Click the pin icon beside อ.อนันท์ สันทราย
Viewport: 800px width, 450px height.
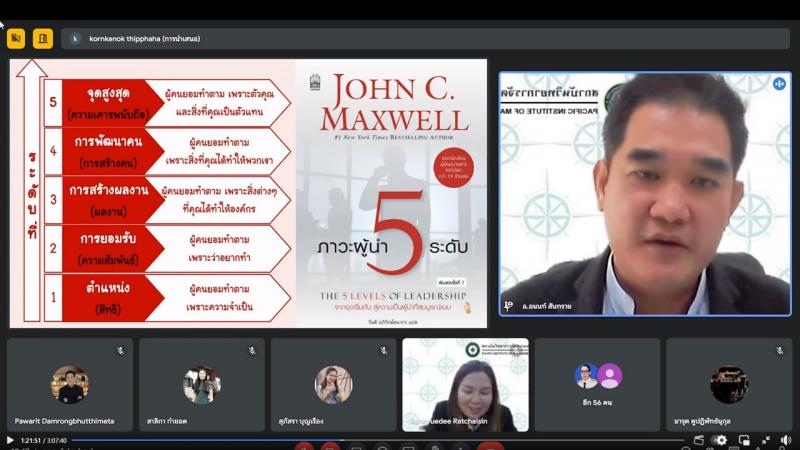click(x=508, y=305)
